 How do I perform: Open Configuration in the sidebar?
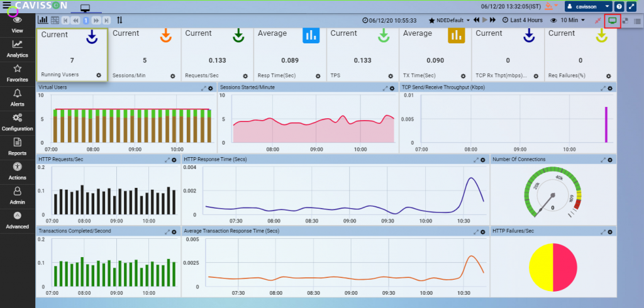pos(17,123)
